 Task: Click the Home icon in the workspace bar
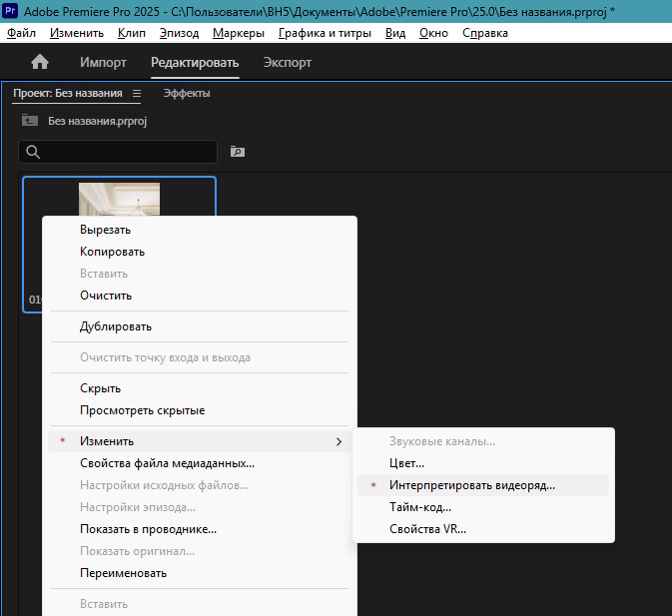[x=40, y=62]
